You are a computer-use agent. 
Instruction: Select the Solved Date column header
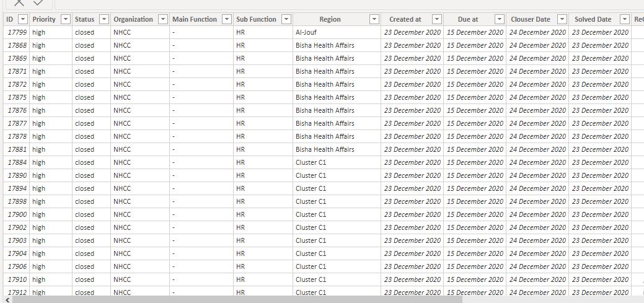pos(593,19)
